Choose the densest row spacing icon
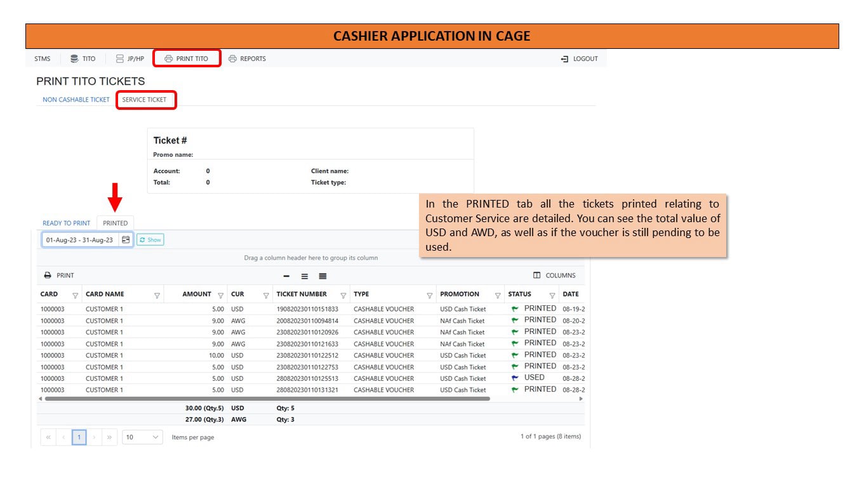The height and width of the screenshot is (504, 864). 322,276
